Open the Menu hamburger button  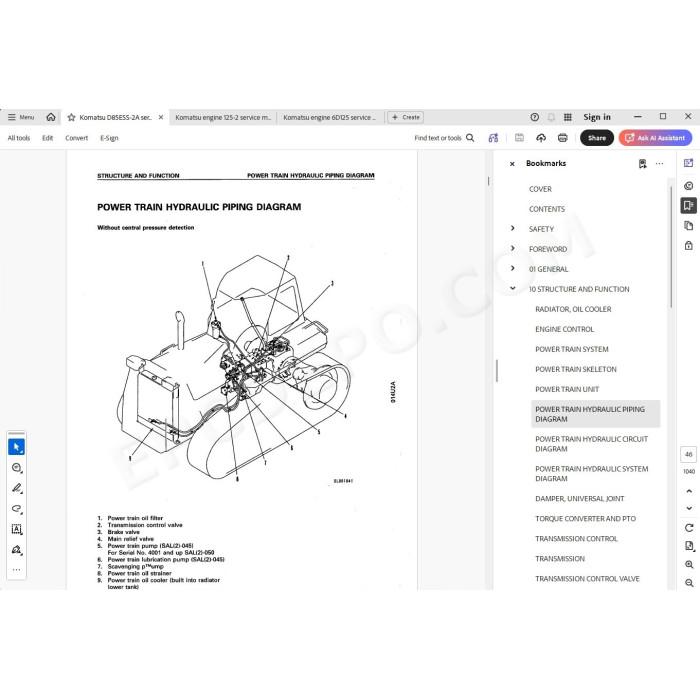[x=21, y=117]
